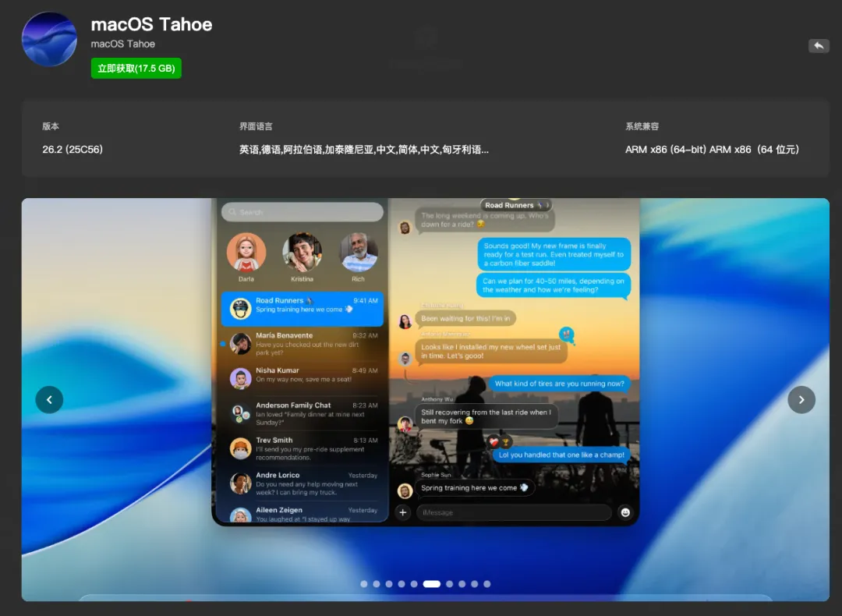Jump to the last carousel page dot
This screenshot has height=616, width=842.
tap(487, 584)
